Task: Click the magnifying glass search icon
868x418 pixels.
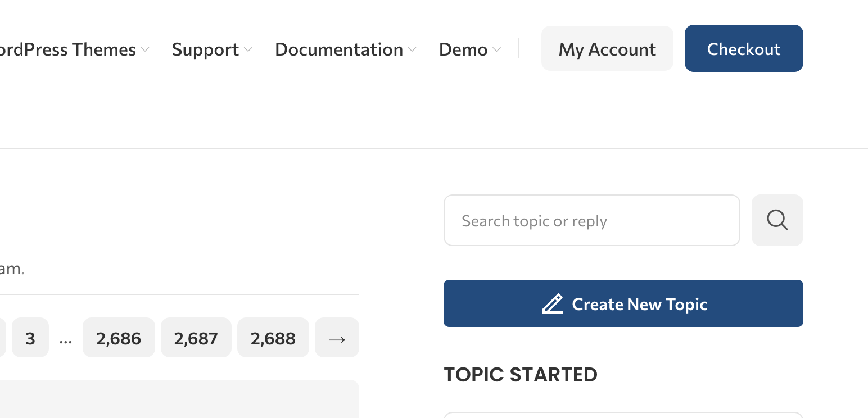Action: pos(777,220)
